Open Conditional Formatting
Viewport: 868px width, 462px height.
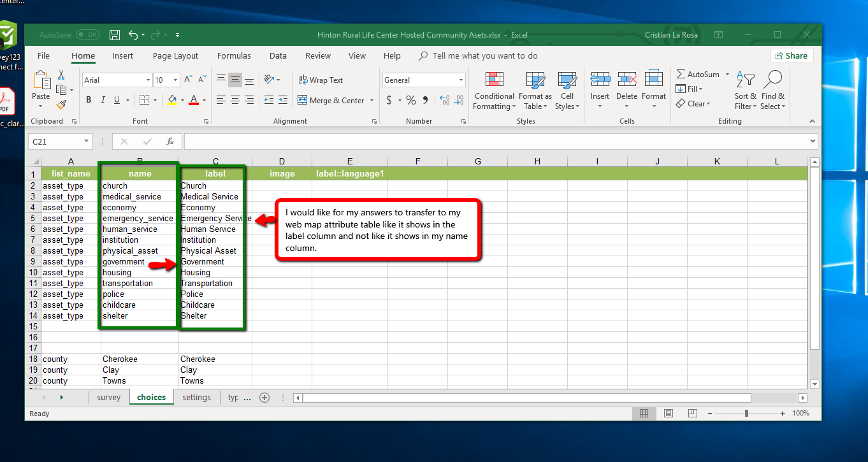[494, 90]
